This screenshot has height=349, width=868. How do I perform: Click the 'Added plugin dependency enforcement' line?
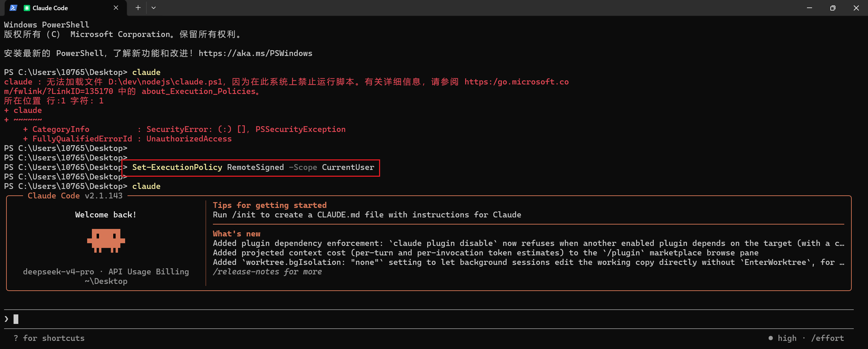529,243
